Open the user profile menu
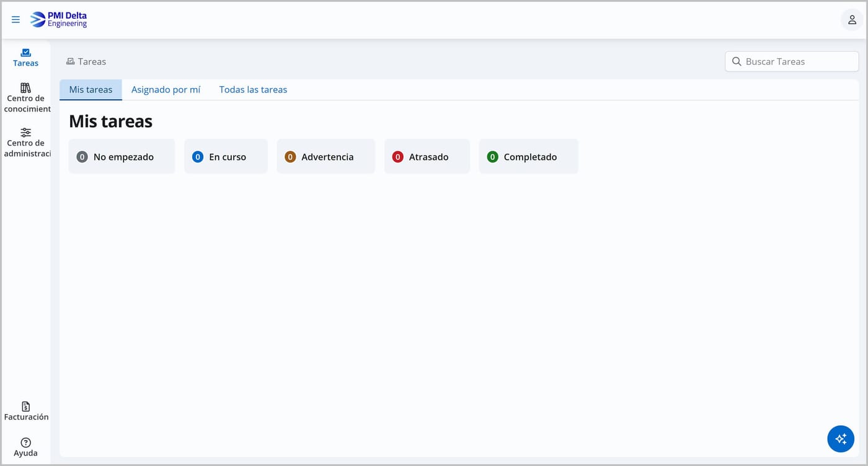The width and height of the screenshot is (868, 466). click(852, 20)
